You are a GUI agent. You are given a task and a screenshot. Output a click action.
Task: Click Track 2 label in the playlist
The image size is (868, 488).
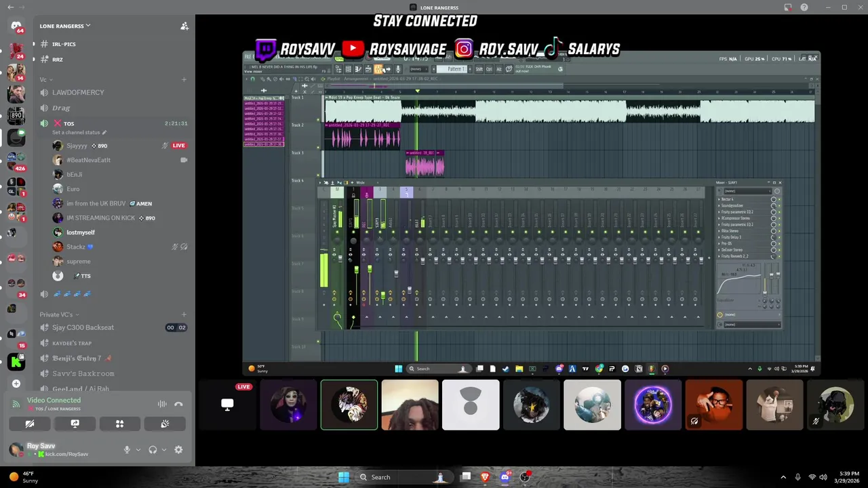297,125
